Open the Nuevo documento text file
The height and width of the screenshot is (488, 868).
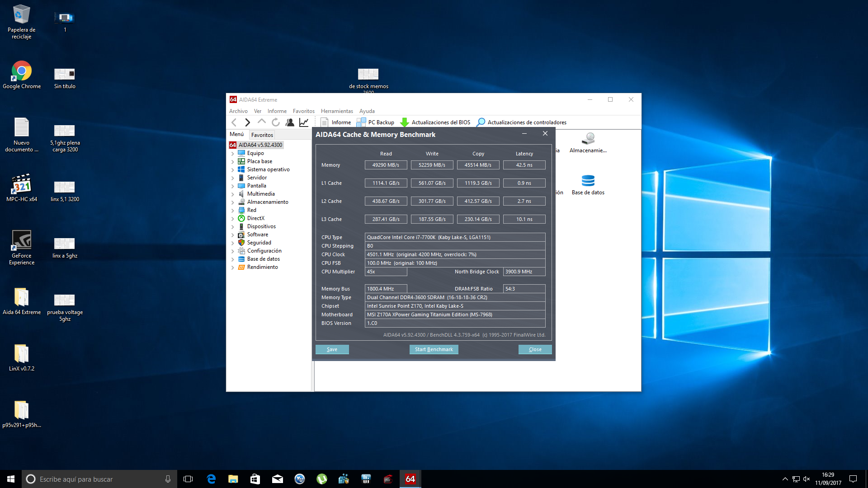point(22,135)
